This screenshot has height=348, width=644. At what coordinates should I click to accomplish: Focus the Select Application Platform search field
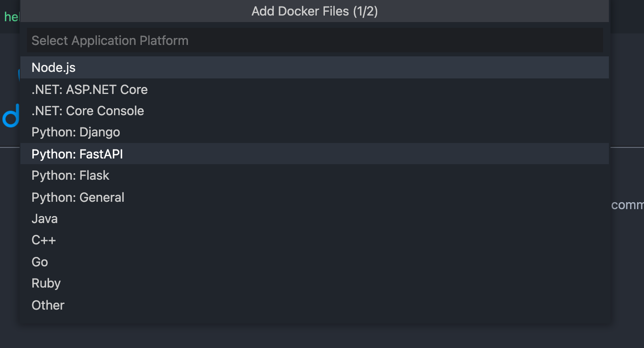pyautogui.click(x=315, y=40)
